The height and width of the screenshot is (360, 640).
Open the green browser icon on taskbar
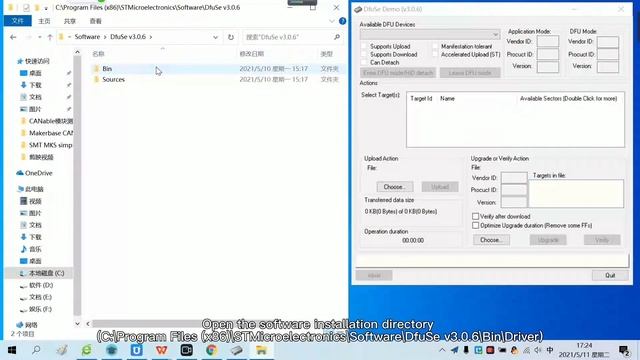click(x=87, y=350)
